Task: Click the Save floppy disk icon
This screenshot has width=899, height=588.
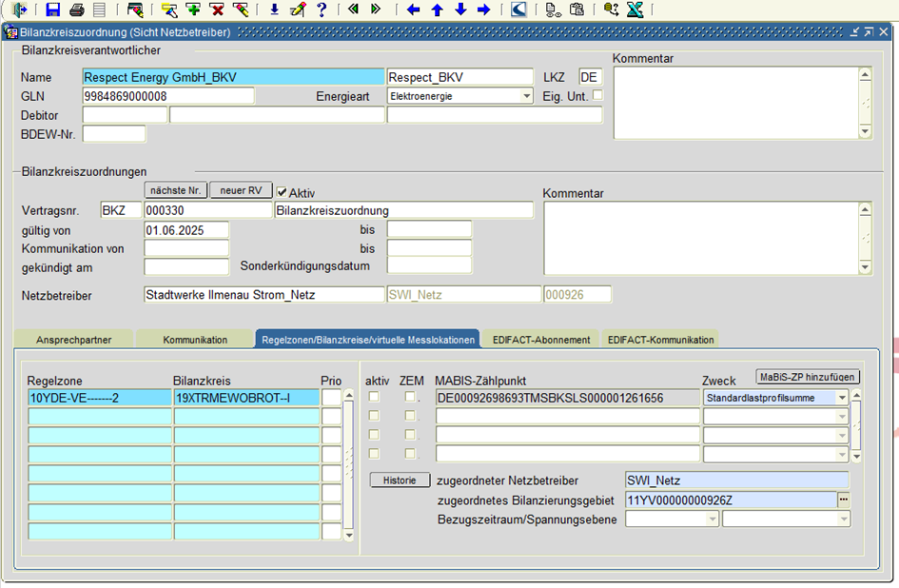Action: (x=53, y=10)
